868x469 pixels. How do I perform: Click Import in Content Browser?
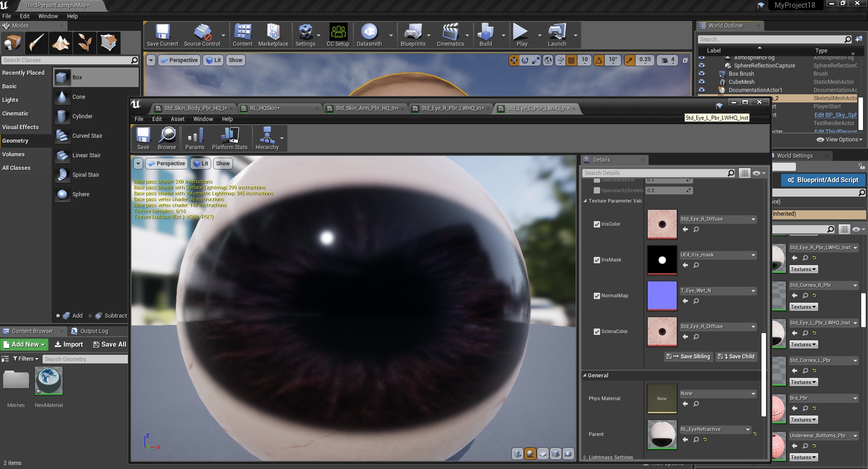(69, 344)
